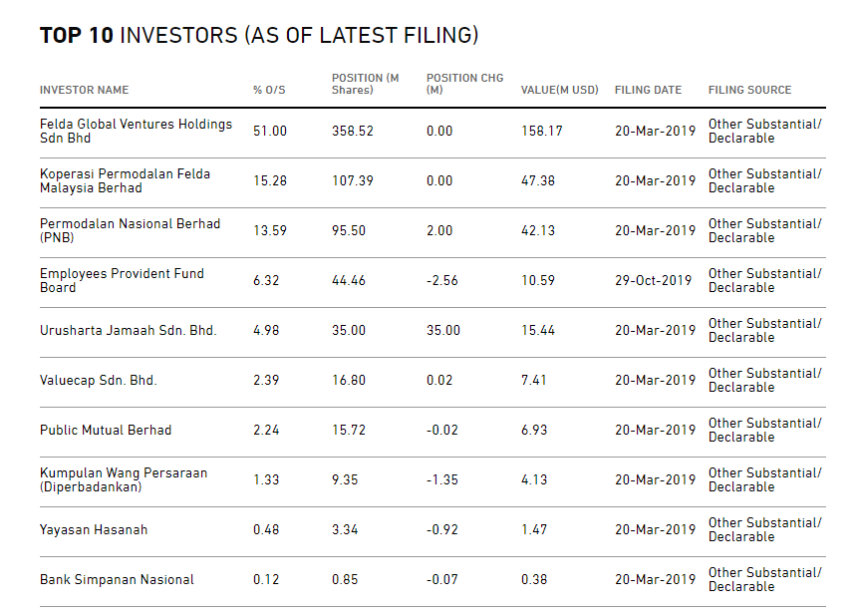
Task: Click the Top 10 Investors heading
Action: [x=259, y=36]
